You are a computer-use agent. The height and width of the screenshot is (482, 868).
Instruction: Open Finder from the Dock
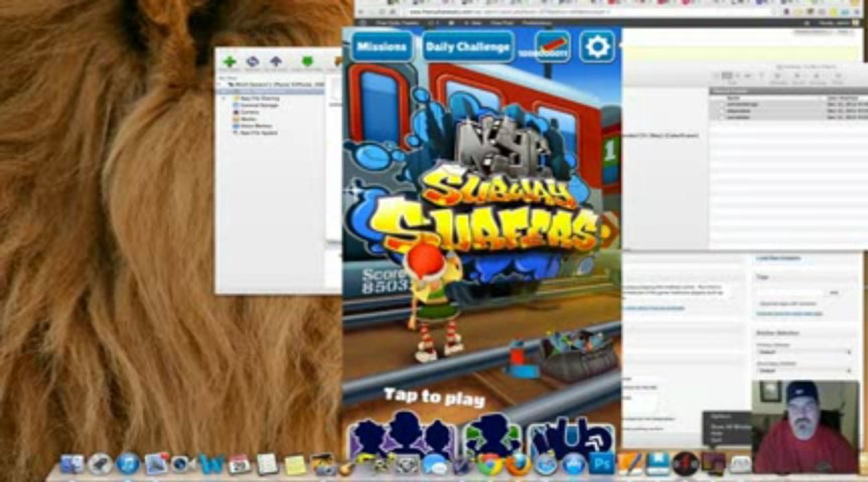72,463
